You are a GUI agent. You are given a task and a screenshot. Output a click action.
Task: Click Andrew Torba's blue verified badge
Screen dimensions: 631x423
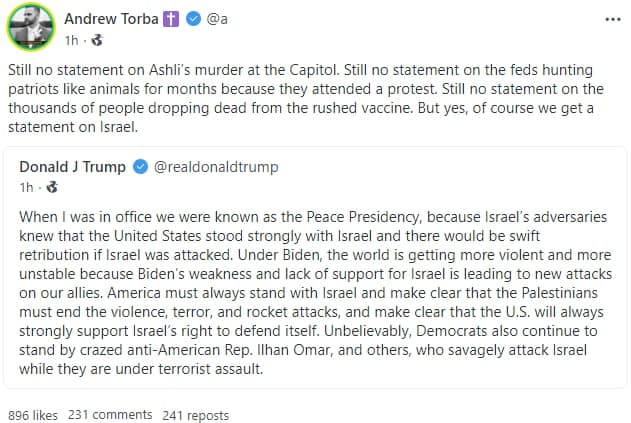click(190, 19)
